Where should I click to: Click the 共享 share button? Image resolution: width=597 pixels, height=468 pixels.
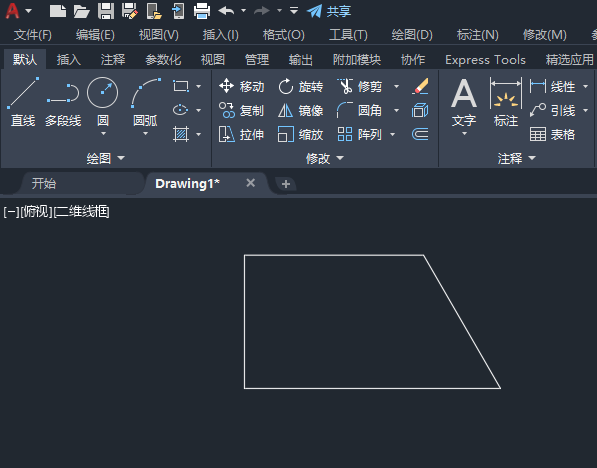pyautogui.click(x=329, y=11)
